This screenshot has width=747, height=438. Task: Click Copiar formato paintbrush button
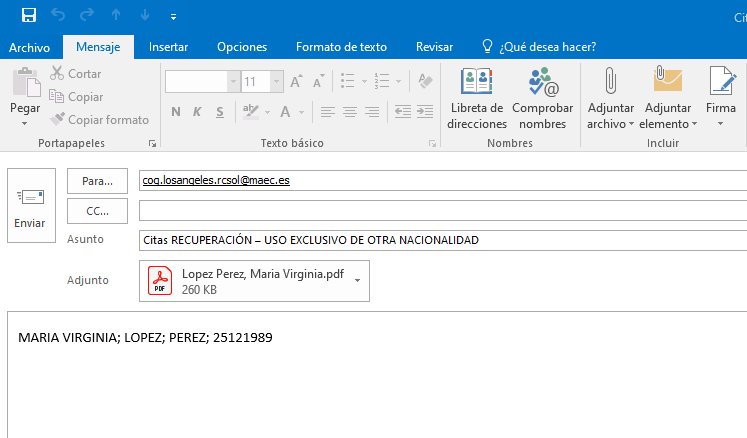(100, 120)
